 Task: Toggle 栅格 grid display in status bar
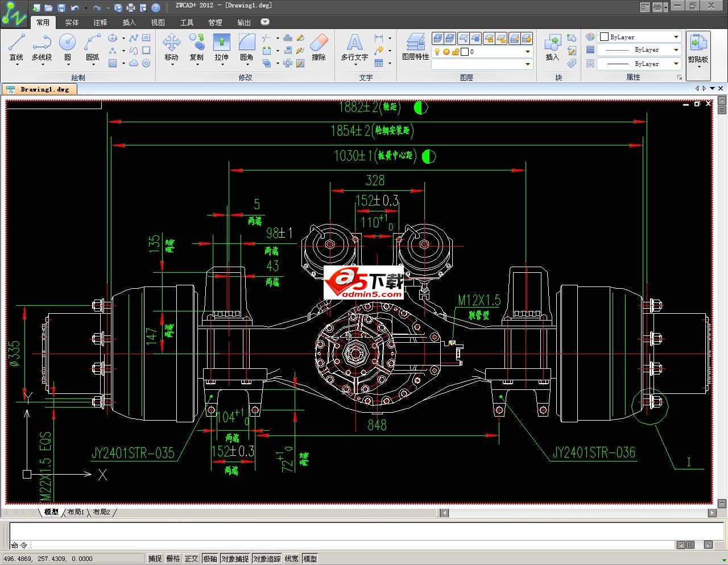173,559
